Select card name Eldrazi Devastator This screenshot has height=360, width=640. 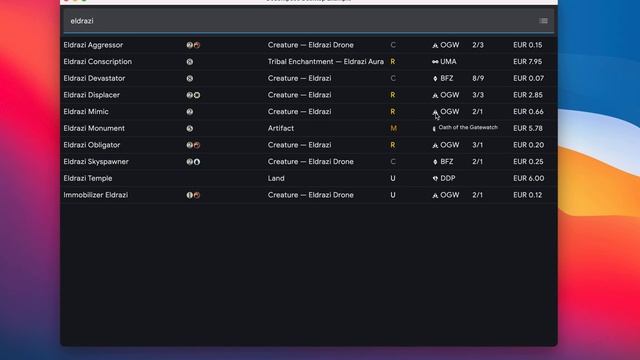(94, 78)
